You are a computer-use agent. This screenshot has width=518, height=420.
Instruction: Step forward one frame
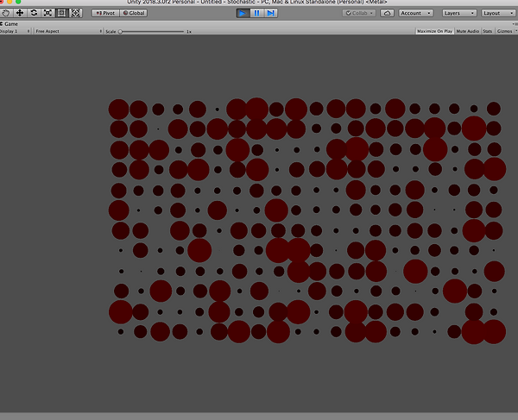tap(270, 13)
